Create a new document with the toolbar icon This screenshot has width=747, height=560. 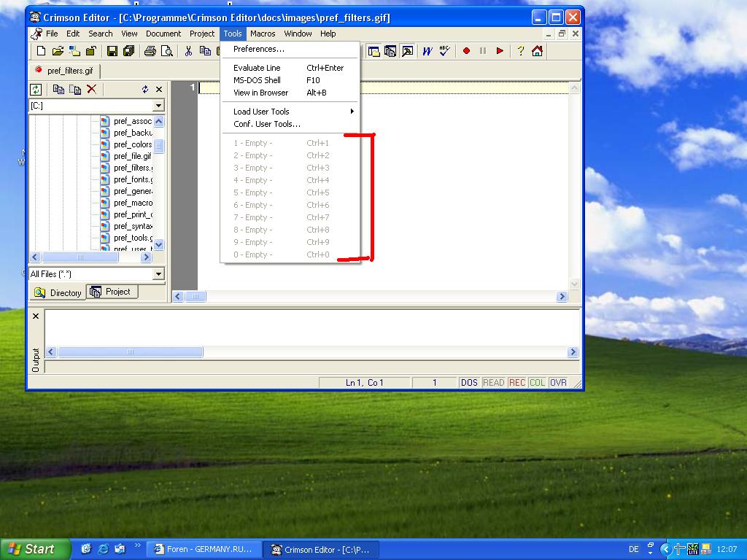click(x=42, y=51)
